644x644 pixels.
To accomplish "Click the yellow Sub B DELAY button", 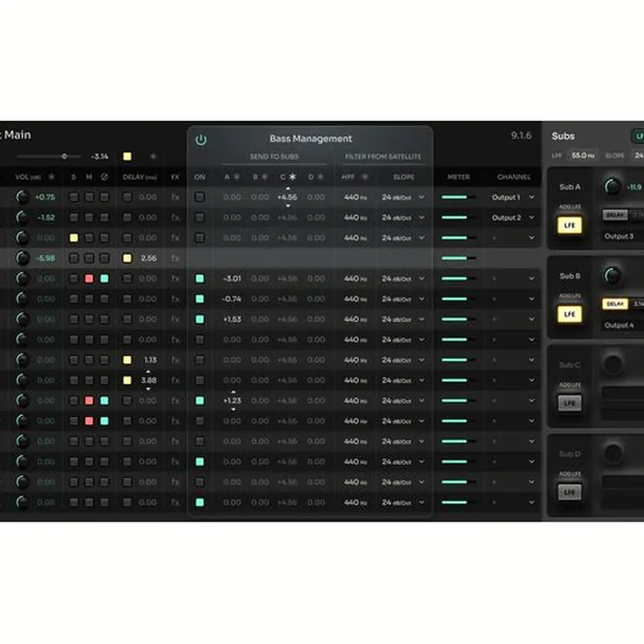I will click(x=614, y=304).
